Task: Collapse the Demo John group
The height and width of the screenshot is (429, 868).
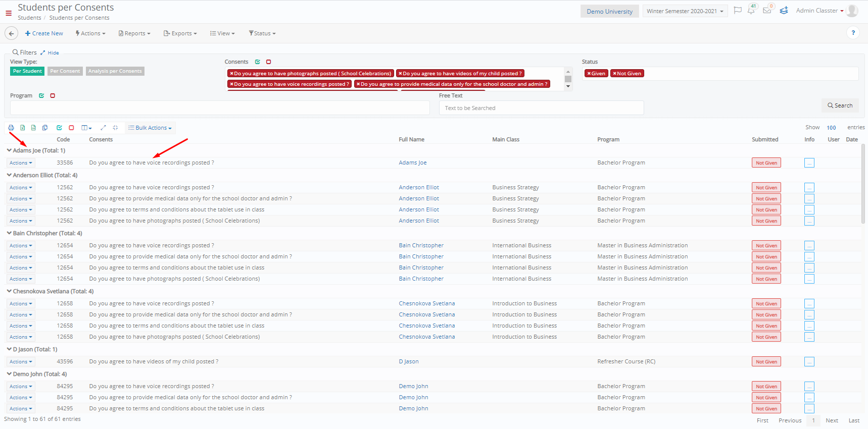Action: coord(9,374)
